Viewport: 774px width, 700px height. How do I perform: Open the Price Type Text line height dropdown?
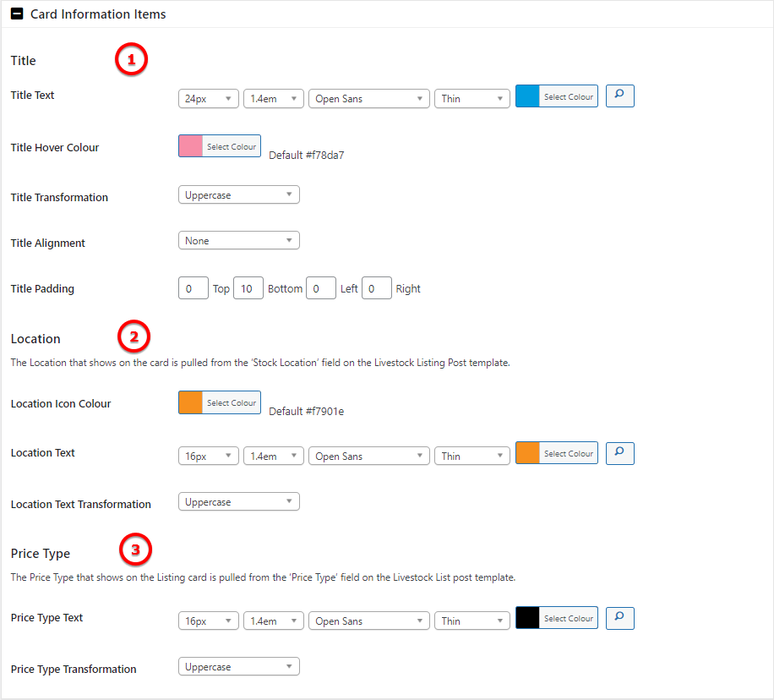point(273,621)
